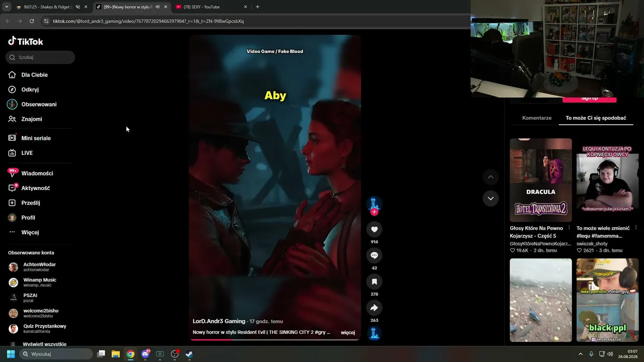
Task: Open the video comments bubble icon
Action: [374, 255]
